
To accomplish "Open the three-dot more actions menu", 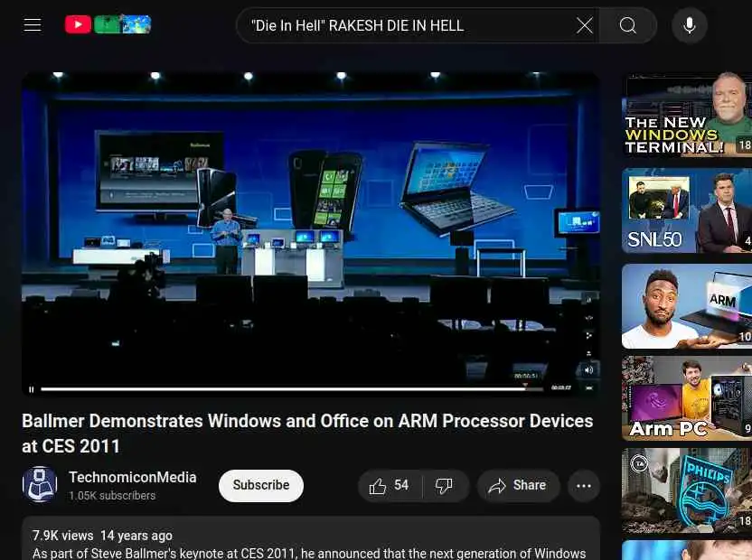I will point(584,486).
